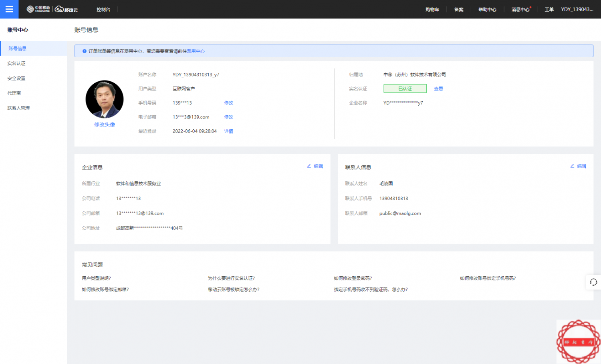Click 修改 next to 电子邮箱

(x=228, y=117)
